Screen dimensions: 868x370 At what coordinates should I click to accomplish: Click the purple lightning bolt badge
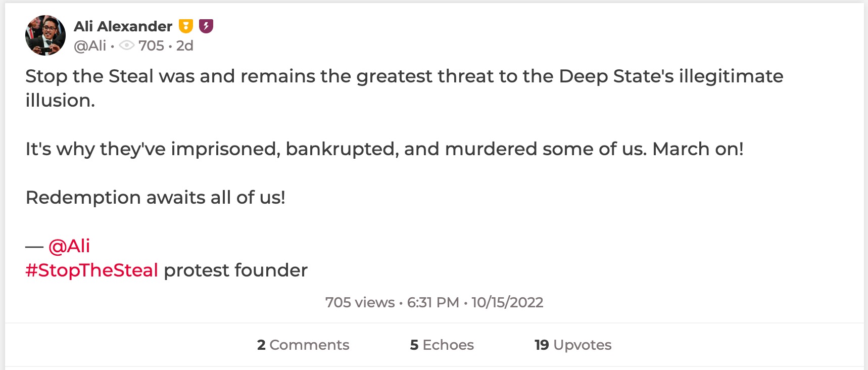click(207, 26)
